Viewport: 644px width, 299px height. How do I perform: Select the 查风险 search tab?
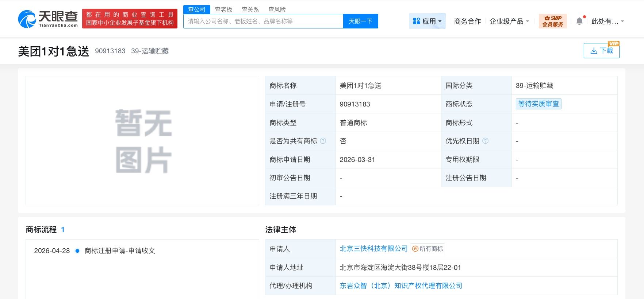coord(277,9)
